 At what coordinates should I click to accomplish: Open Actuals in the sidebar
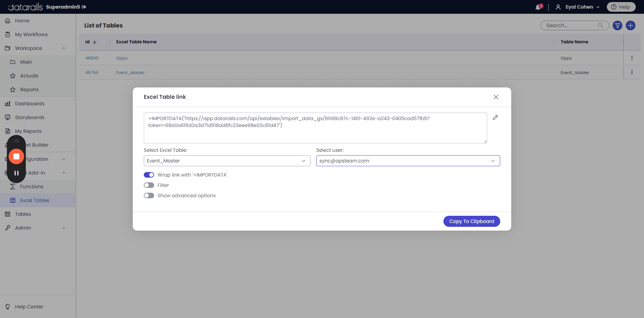point(29,76)
